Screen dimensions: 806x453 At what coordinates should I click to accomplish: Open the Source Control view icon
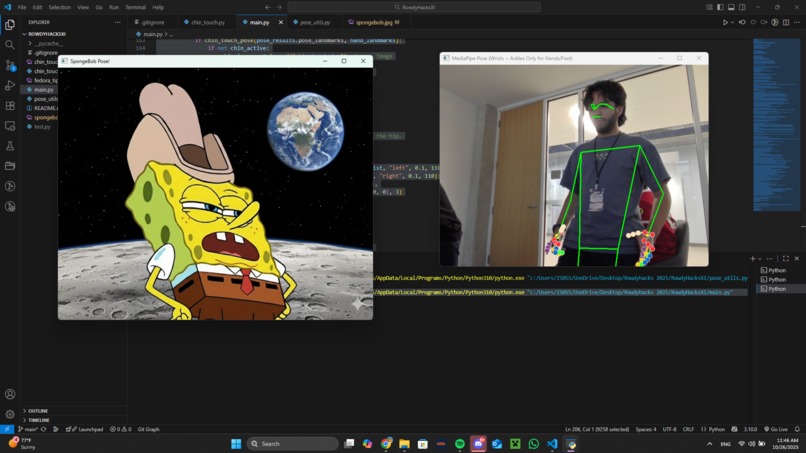click(10, 65)
